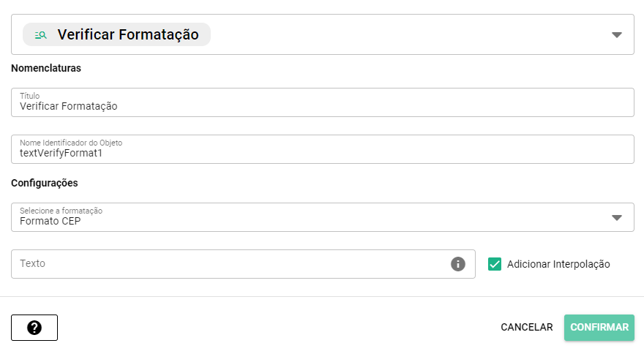Click the Configurações section heading
Image resolution: width=644 pixels, height=354 pixels.
point(45,183)
